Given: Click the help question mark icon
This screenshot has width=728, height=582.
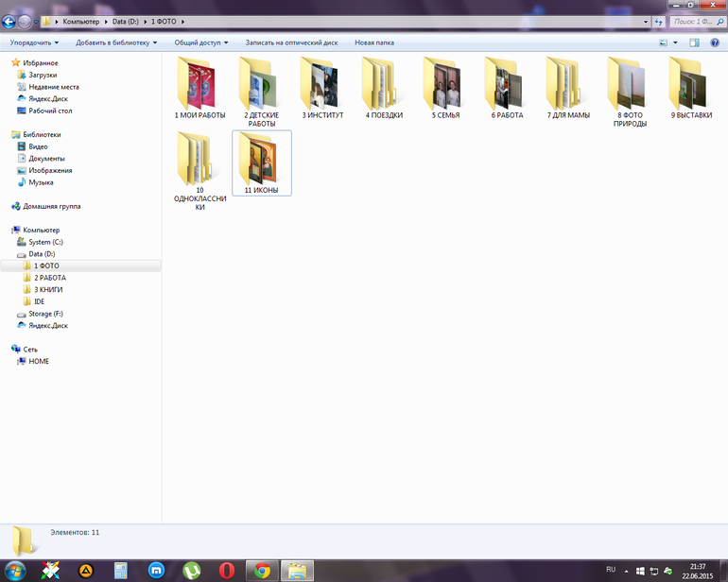Looking at the screenshot, I should click(716, 43).
